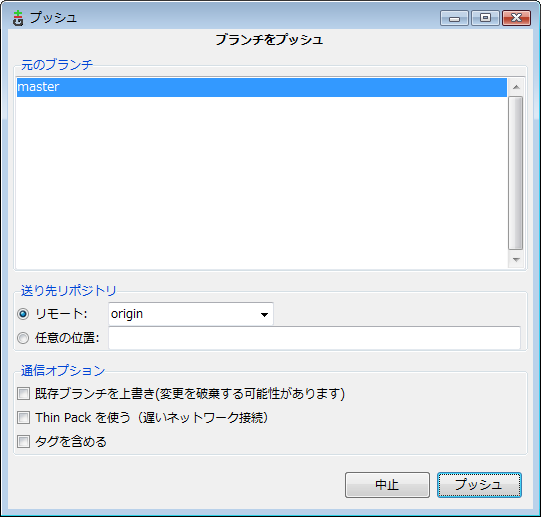Click the 中止 button
541x517 pixels.
click(x=387, y=485)
